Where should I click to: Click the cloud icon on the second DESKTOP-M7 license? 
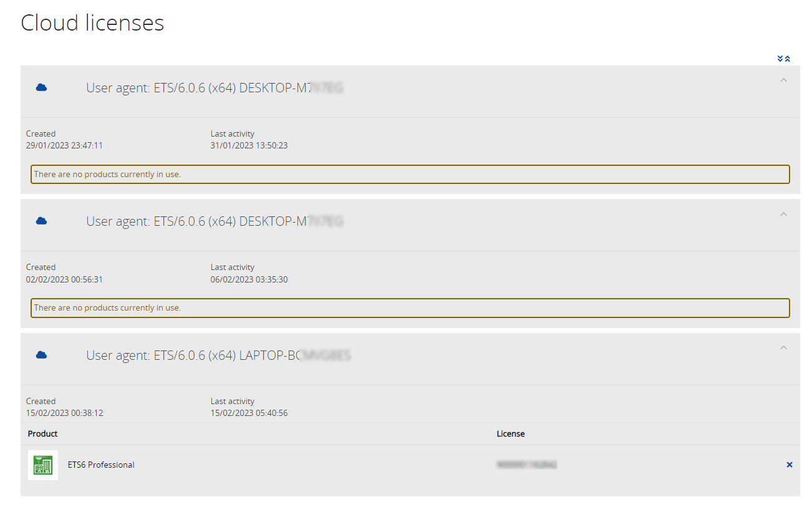41,221
